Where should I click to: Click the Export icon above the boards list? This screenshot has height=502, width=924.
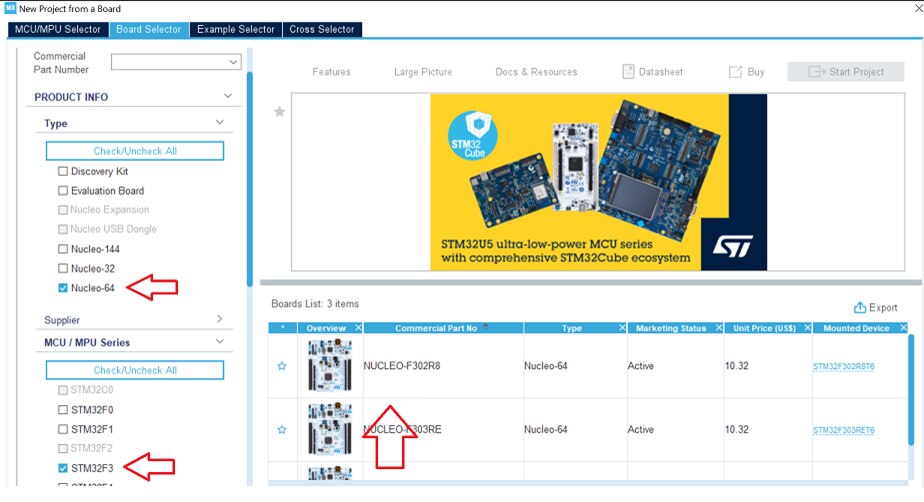[x=859, y=308]
